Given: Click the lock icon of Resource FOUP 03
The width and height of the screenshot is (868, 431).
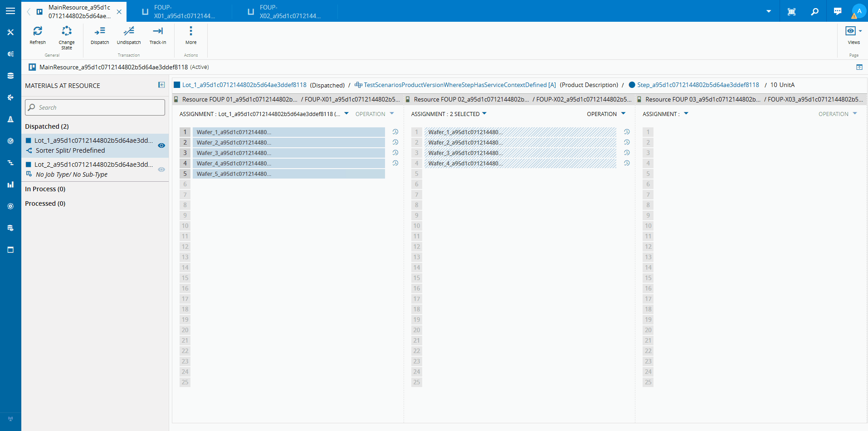Looking at the screenshot, I should [639, 99].
